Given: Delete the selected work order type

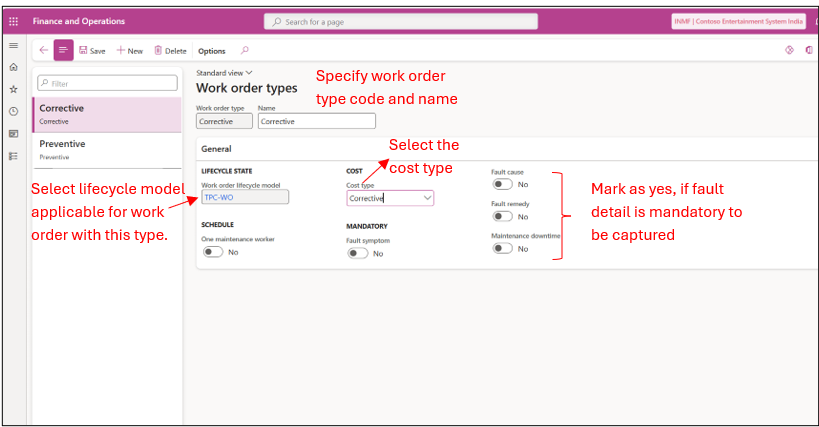Looking at the screenshot, I should point(170,51).
